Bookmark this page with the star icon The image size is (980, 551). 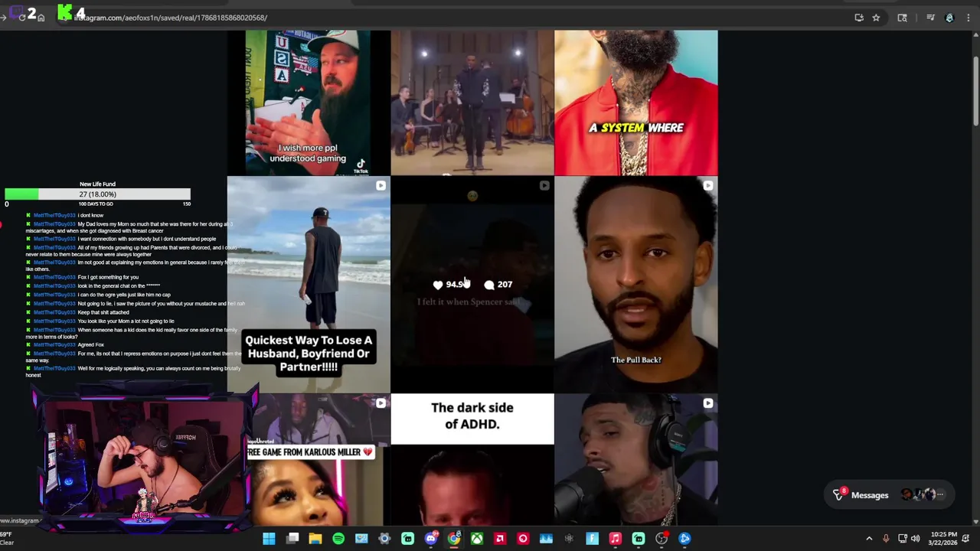point(876,18)
